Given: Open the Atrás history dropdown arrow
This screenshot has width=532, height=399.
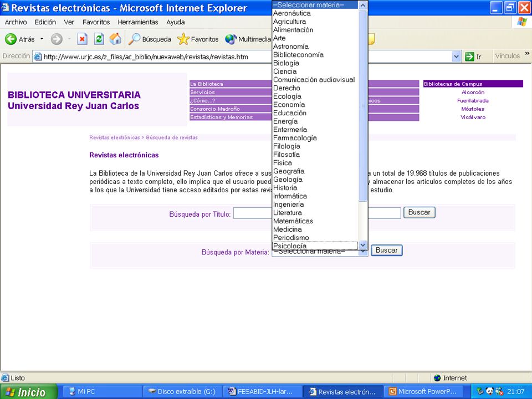Looking at the screenshot, I should (42, 39).
